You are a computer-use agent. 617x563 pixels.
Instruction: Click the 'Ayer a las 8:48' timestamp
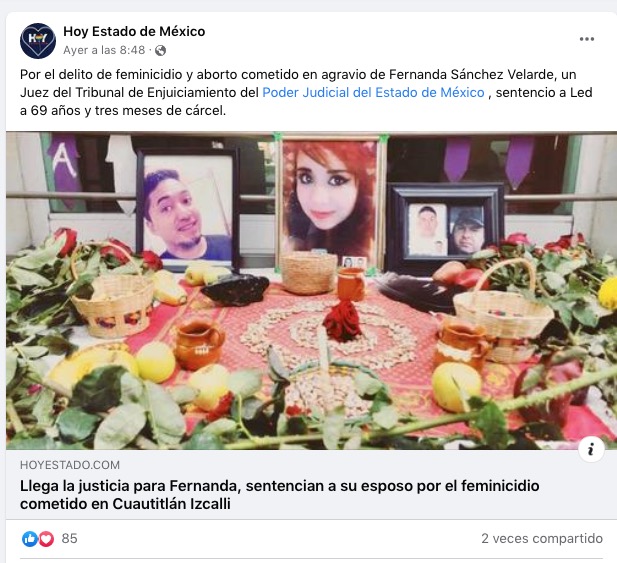point(104,50)
